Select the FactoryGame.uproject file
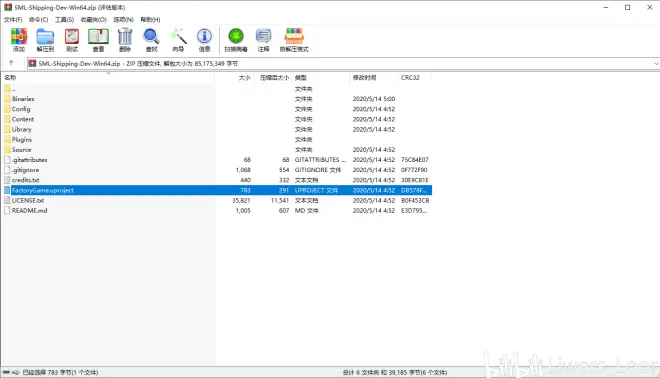 coord(217,190)
